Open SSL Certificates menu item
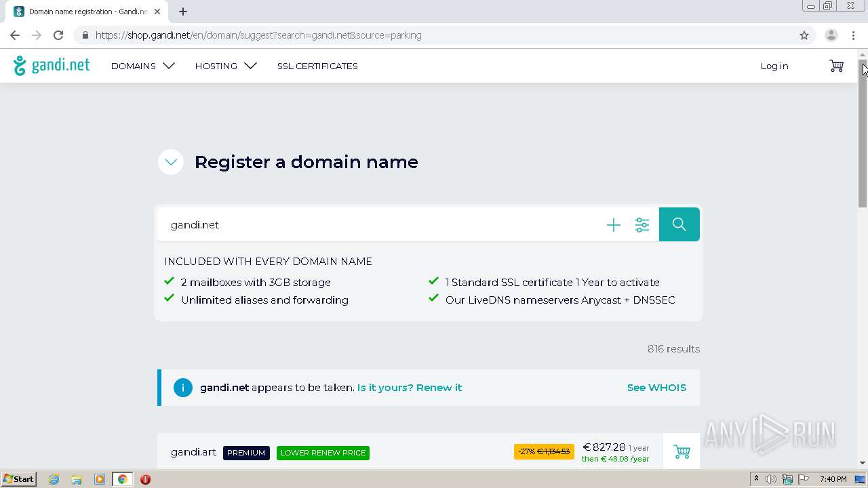 point(317,66)
